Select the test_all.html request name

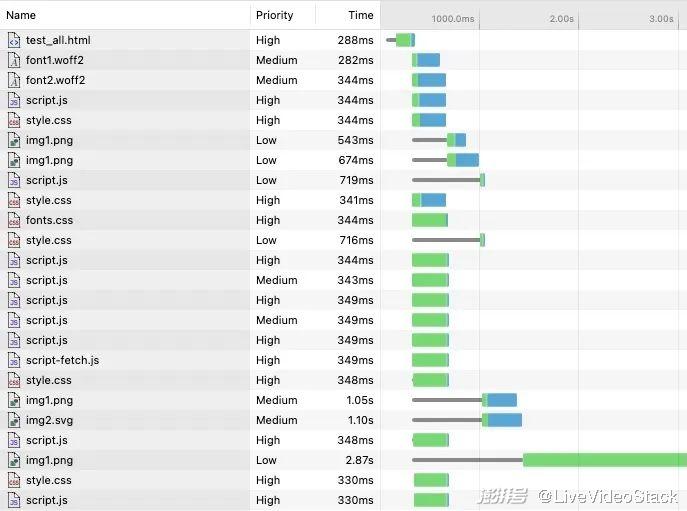58,40
